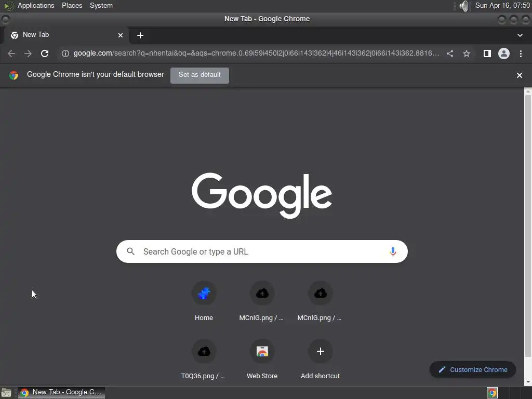Go forward using the forward arrow
Screen dimensions: 532x399
coord(28,54)
